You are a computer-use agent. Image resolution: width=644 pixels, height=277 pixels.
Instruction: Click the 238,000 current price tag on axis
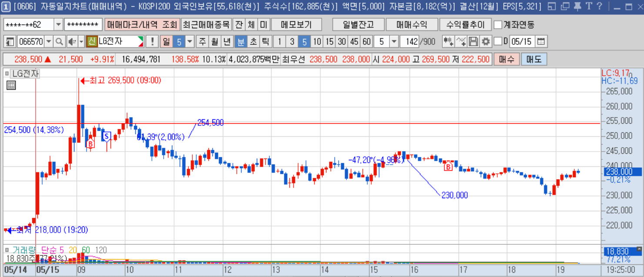pos(622,172)
